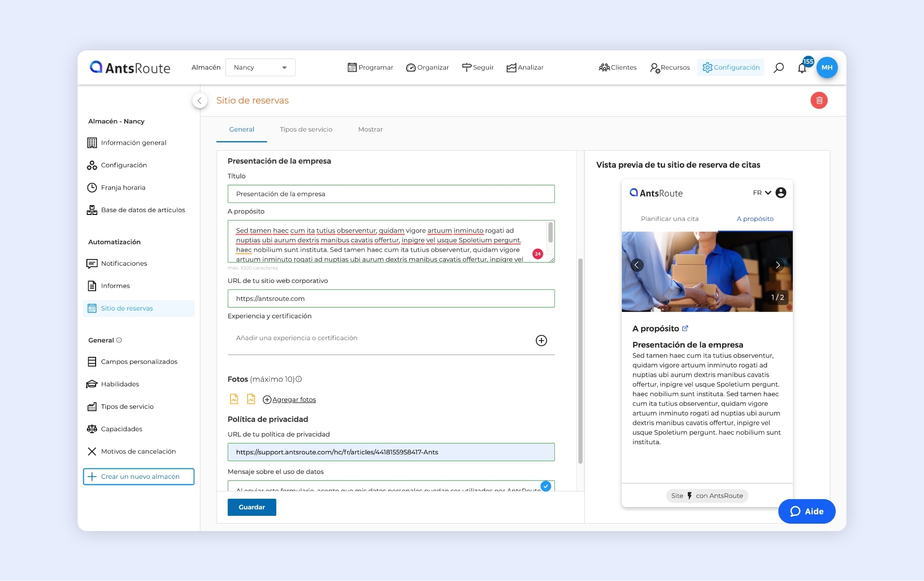Toggle the blue checkmark on data message
This screenshot has width=924, height=581.
click(546, 486)
